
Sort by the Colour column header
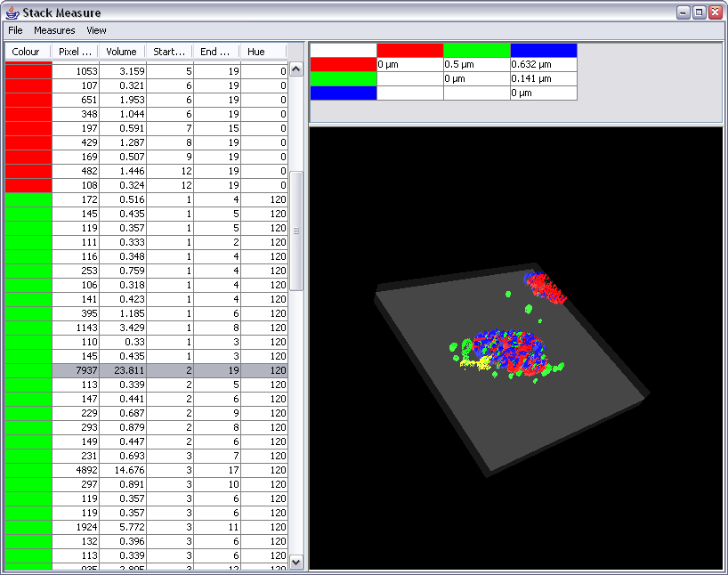[x=28, y=52]
